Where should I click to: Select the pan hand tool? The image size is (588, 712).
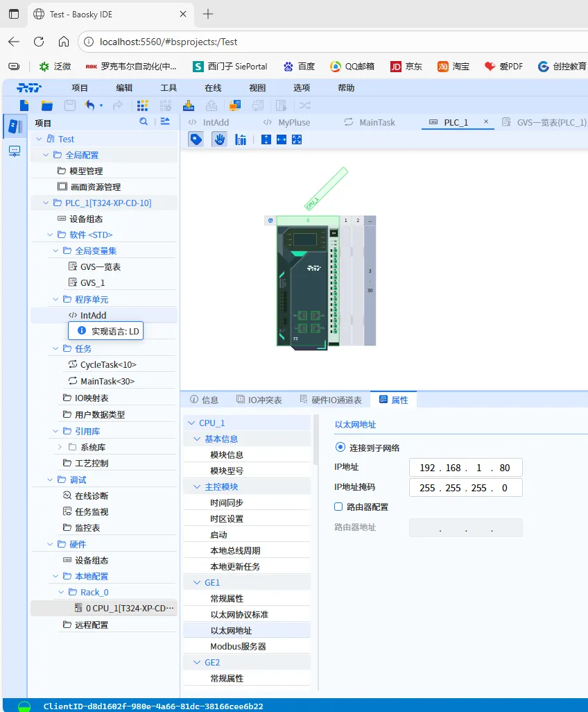point(220,139)
